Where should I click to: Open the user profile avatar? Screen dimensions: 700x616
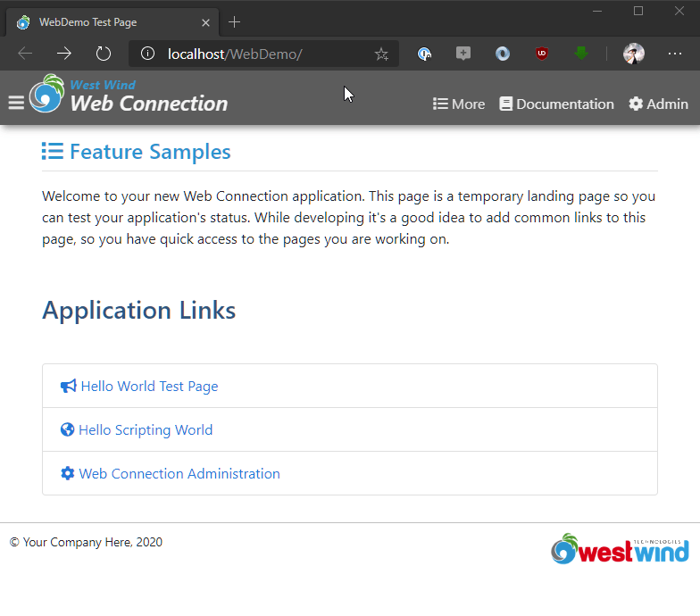[x=634, y=54]
